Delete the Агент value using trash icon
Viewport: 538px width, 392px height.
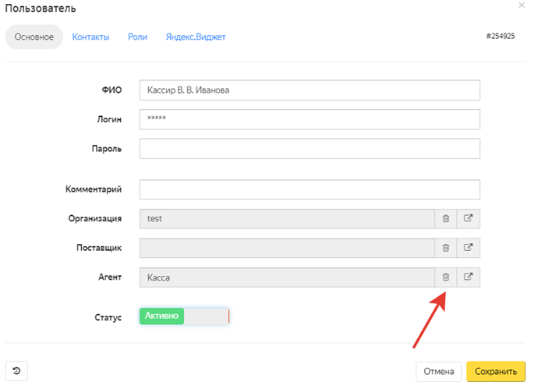click(446, 277)
